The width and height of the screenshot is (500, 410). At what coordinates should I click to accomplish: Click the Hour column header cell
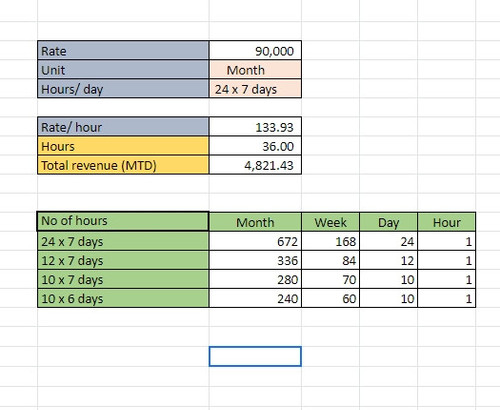click(x=446, y=222)
